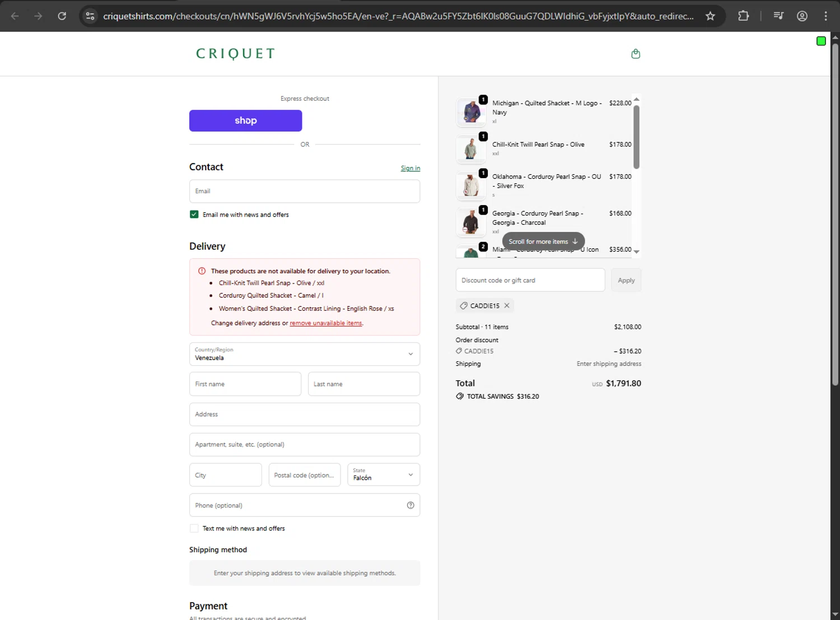Viewport: 840px width, 620px height.
Task: Click the Oklahoma Corduroy Pearl Snap thumbnail
Action: (471, 185)
